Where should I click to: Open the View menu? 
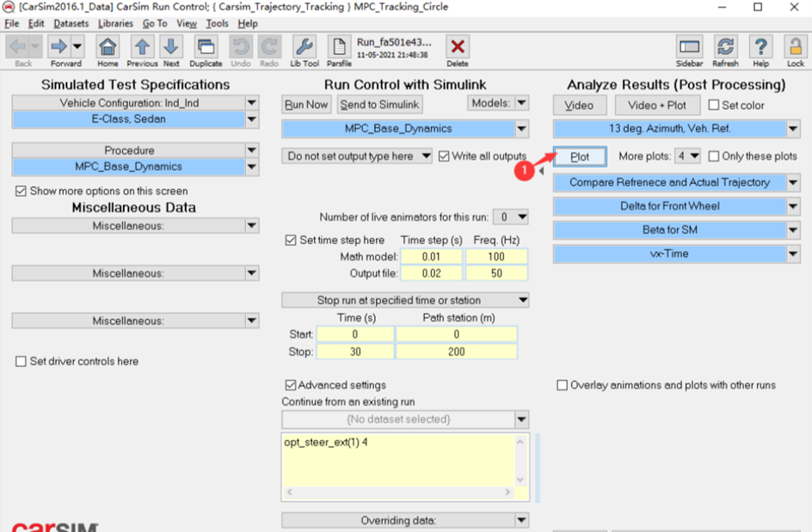click(187, 23)
